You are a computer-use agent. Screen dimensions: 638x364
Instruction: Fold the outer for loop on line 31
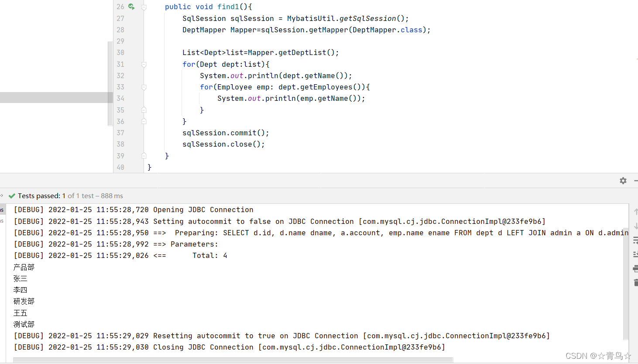pyautogui.click(x=144, y=65)
